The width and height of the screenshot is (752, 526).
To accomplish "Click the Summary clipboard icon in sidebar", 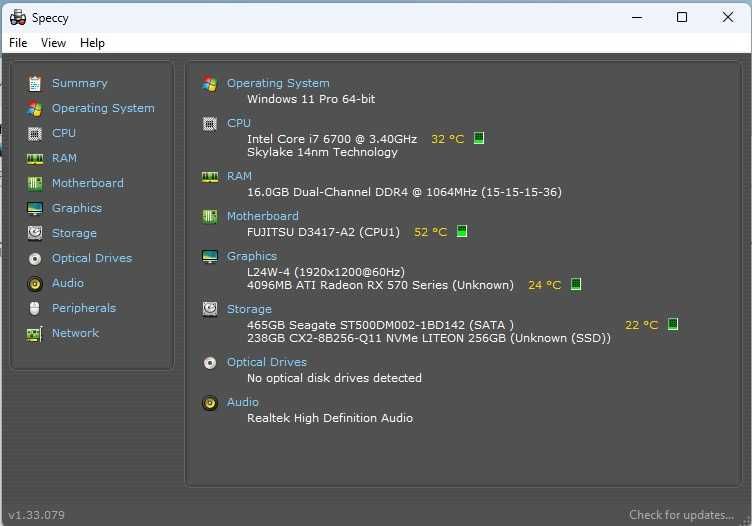I will click(35, 83).
